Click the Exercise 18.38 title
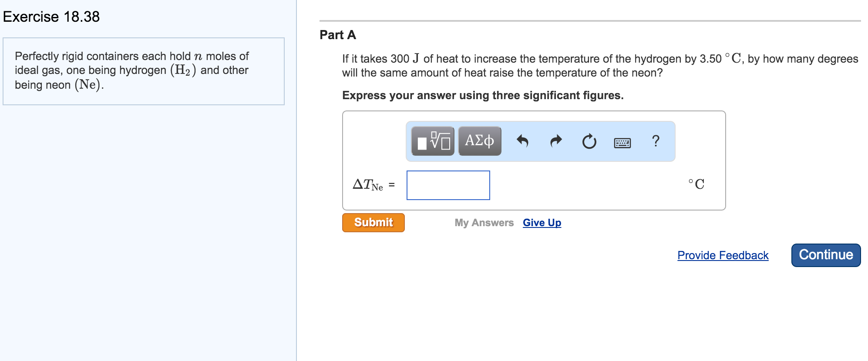868x361 pixels. [x=51, y=17]
